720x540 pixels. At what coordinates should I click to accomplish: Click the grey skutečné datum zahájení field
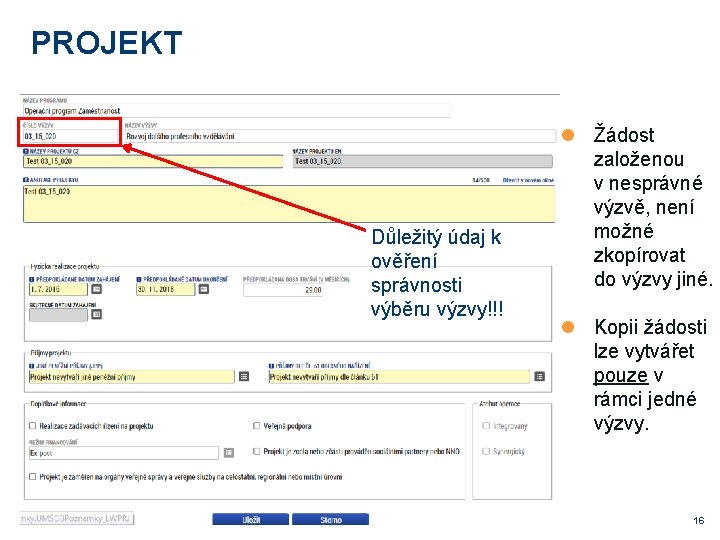(x=58, y=315)
